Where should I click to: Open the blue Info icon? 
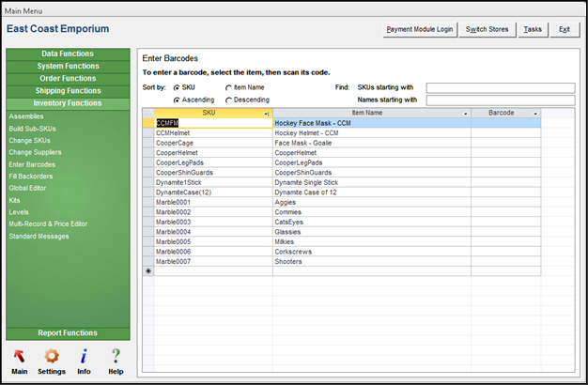click(84, 356)
